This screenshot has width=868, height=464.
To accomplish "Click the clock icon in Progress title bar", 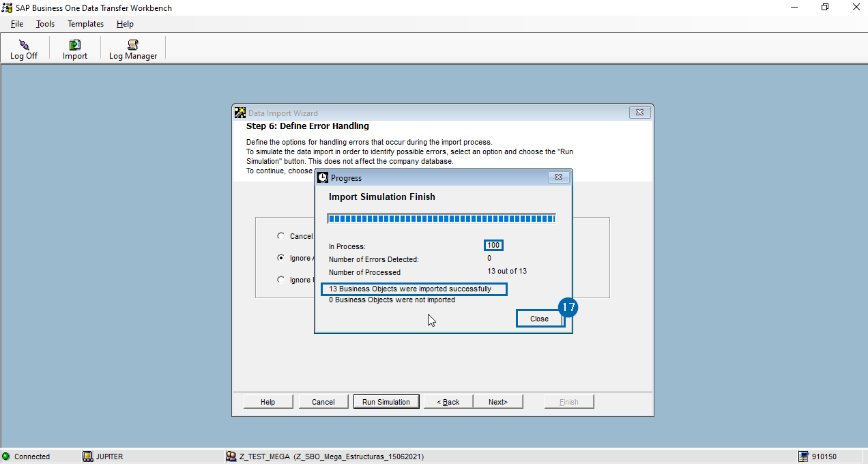I will pyautogui.click(x=323, y=177).
